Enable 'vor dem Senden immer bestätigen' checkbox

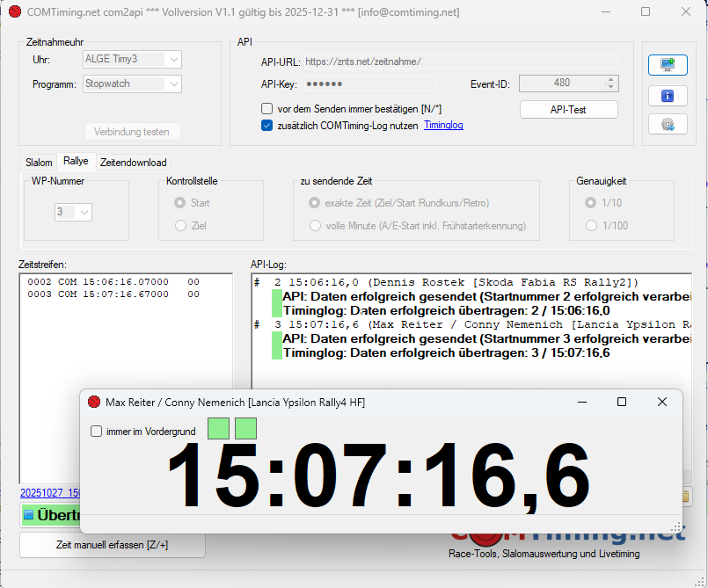point(267,109)
